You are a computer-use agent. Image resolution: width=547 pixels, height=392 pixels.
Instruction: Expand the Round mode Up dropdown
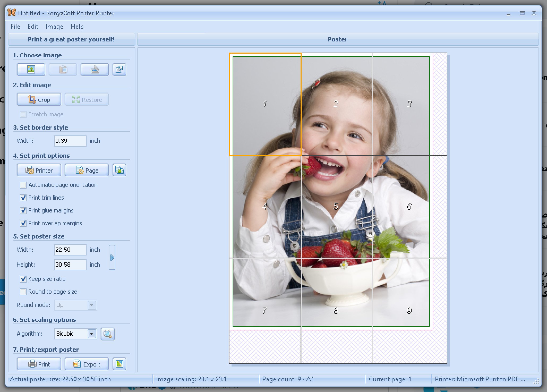pyautogui.click(x=91, y=305)
